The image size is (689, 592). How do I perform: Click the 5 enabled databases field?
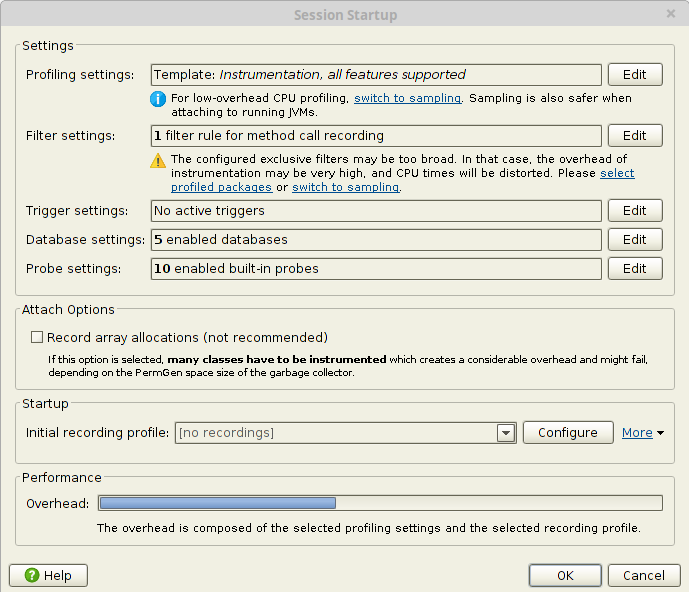pos(376,240)
